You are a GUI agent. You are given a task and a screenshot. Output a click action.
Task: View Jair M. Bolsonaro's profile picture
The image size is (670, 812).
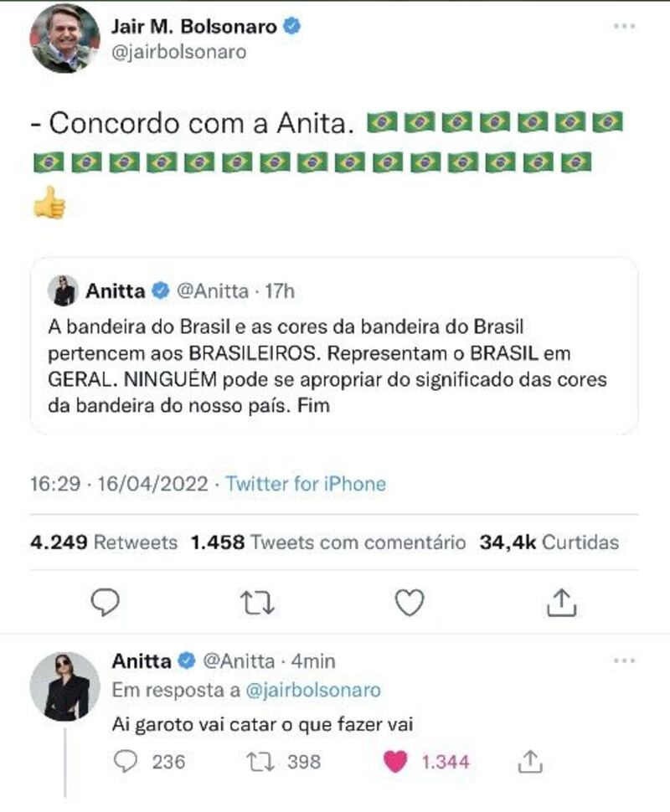click(64, 39)
